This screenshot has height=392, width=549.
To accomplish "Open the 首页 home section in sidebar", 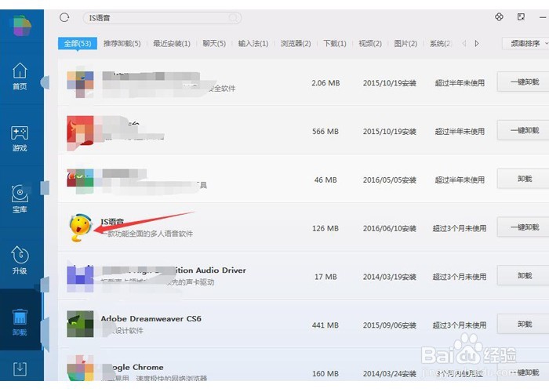I will point(20,76).
